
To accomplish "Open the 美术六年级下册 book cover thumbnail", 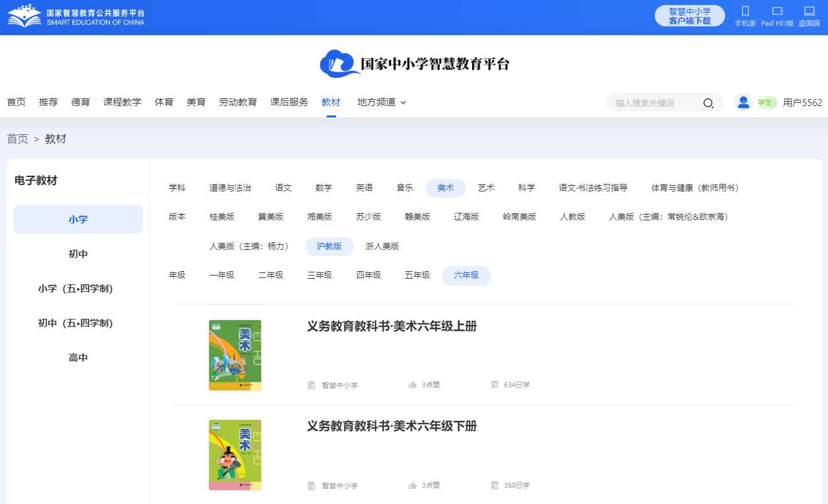I will pyautogui.click(x=235, y=455).
